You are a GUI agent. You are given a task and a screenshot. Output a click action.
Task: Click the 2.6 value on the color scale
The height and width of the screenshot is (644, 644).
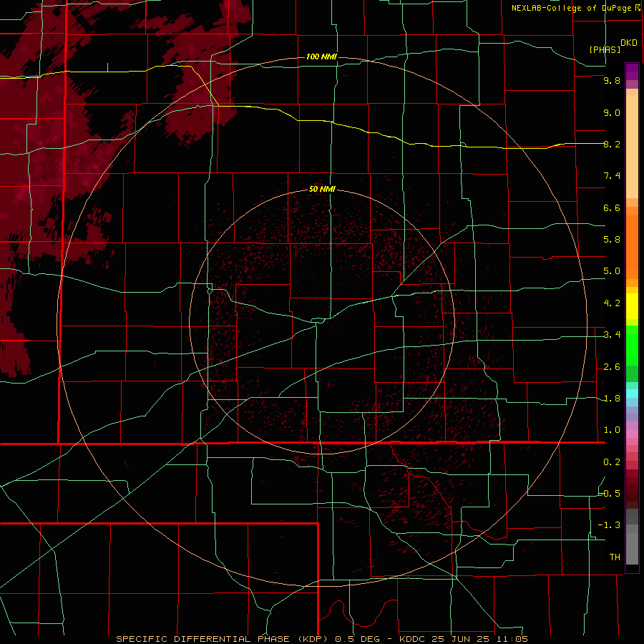[x=612, y=367]
